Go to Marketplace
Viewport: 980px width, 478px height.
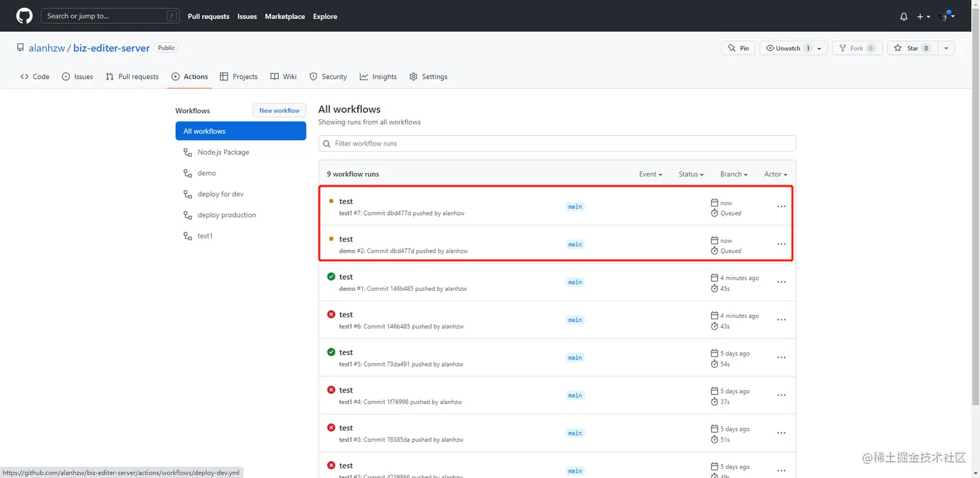[285, 17]
